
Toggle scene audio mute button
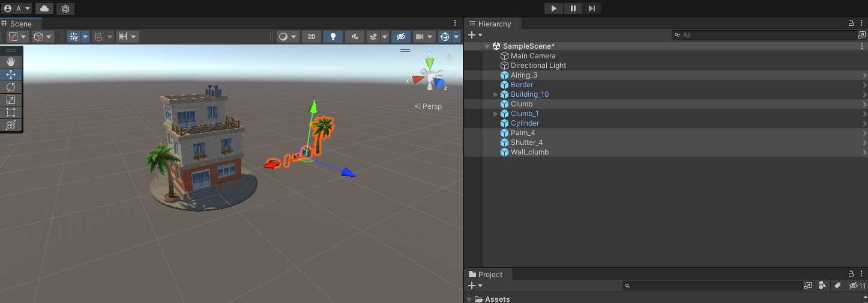pyautogui.click(x=355, y=37)
